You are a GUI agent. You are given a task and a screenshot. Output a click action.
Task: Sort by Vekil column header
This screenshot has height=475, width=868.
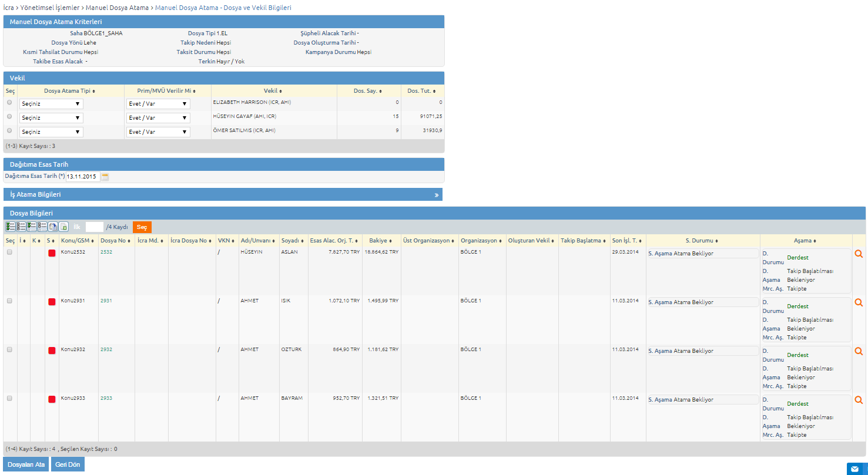pos(273,91)
